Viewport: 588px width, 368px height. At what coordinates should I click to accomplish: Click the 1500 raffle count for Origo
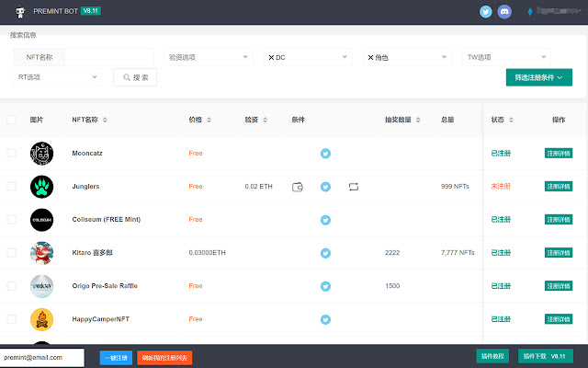392,286
